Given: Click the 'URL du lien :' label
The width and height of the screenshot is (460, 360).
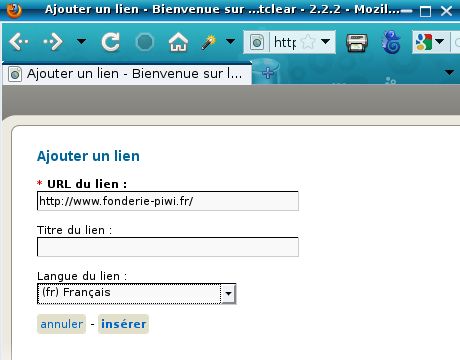Looking at the screenshot, I should pyautogui.click(x=87, y=184).
